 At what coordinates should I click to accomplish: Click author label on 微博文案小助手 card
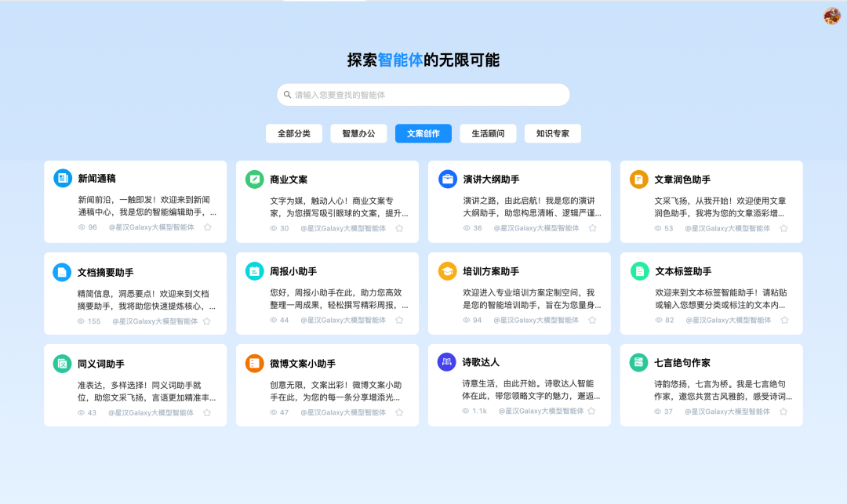coord(343,412)
